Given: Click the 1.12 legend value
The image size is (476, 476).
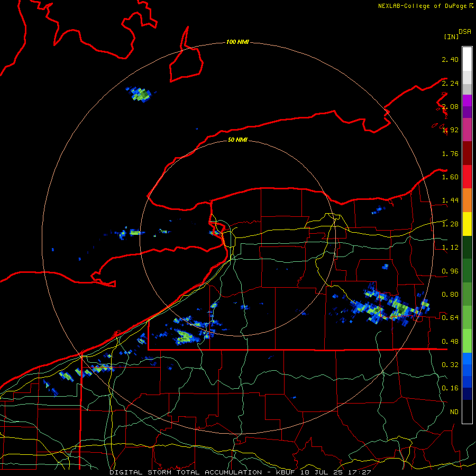Looking at the screenshot, I should click(x=450, y=248).
